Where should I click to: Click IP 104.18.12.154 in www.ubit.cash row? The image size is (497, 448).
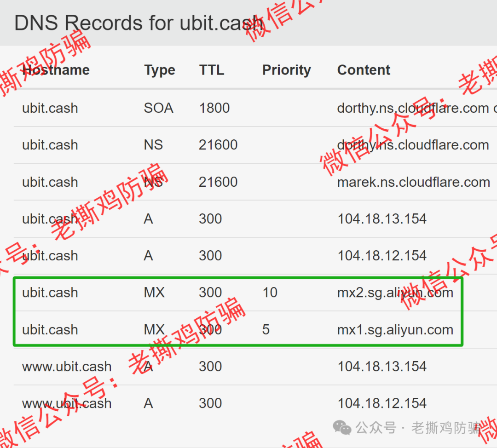382,403
